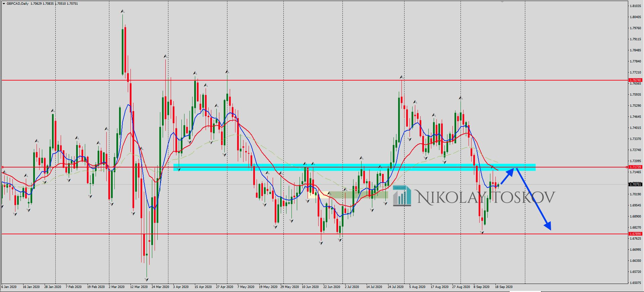This screenshot has width=644, height=292.
Task: Click price axis value 1.74645
Action: [x=635, y=117]
